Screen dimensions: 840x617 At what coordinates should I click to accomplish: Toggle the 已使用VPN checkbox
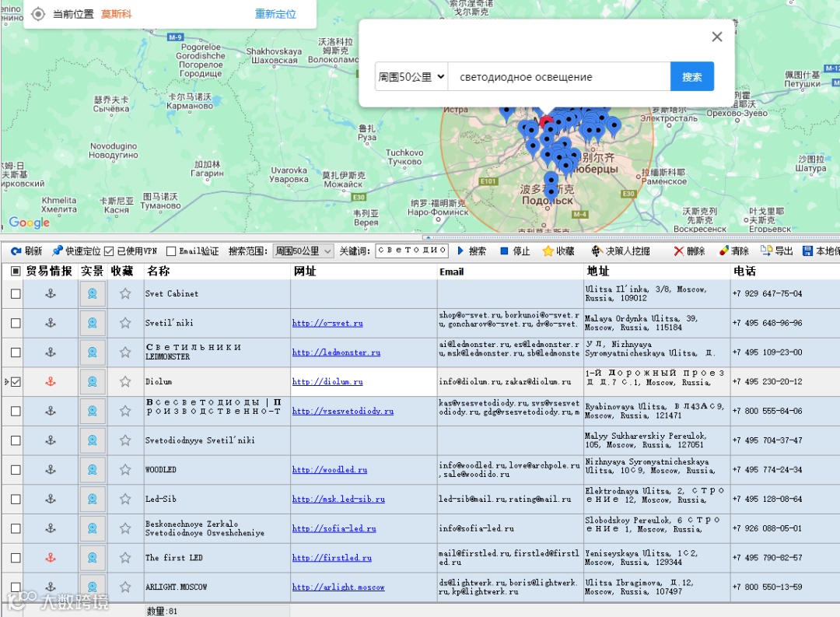pyautogui.click(x=109, y=251)
